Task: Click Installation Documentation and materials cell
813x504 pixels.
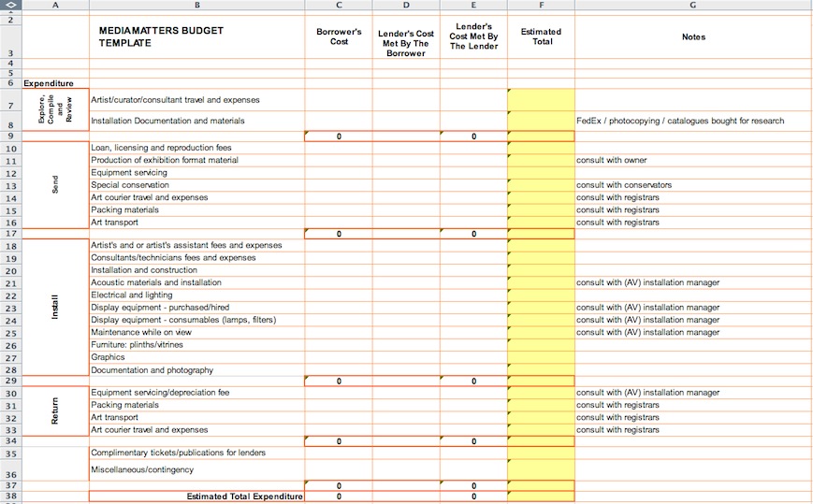Action: pos(197,121)
